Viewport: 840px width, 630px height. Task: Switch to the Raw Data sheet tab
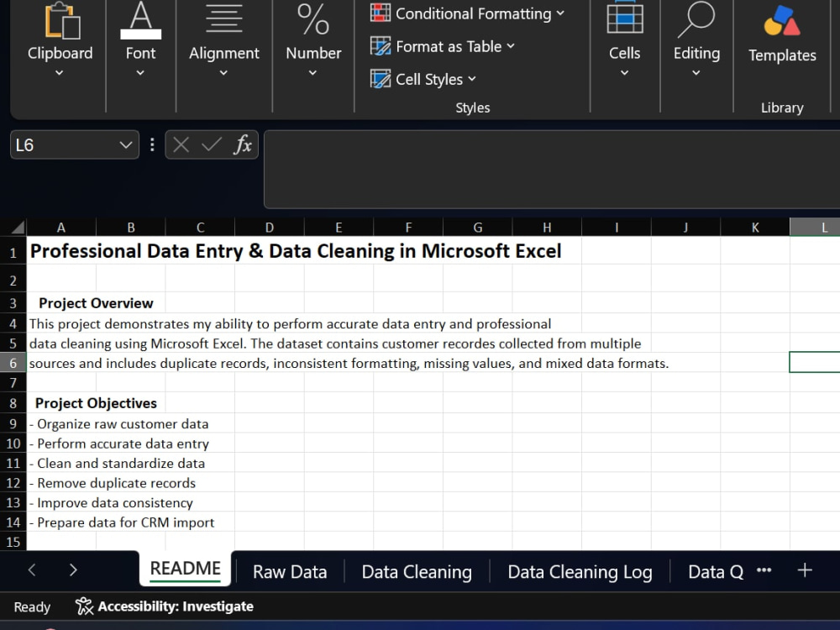[290, 571]
